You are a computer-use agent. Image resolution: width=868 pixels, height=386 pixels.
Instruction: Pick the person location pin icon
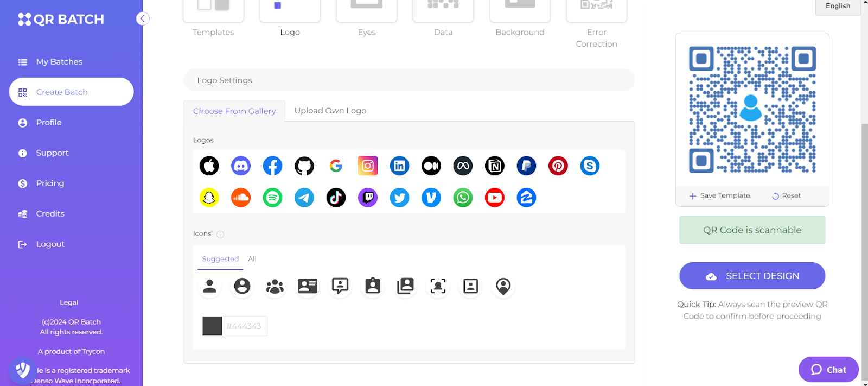coord(503,286)
